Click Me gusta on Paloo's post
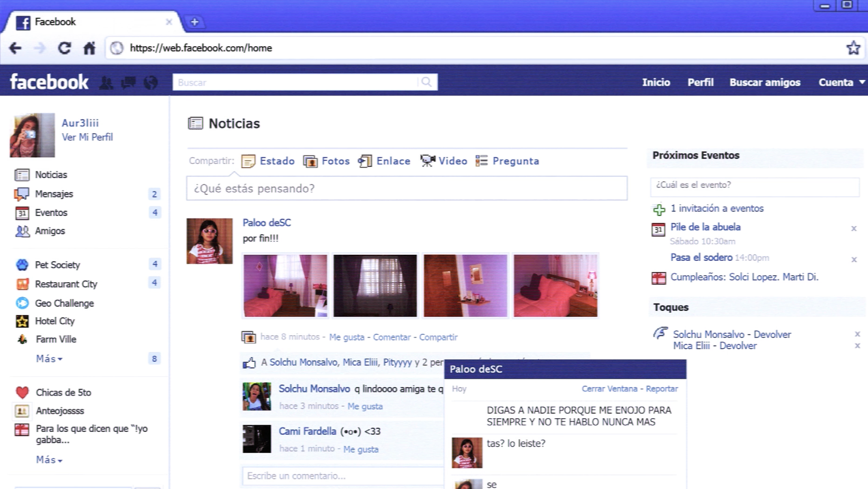Viewport: 868px width, 489px height. 347,337
